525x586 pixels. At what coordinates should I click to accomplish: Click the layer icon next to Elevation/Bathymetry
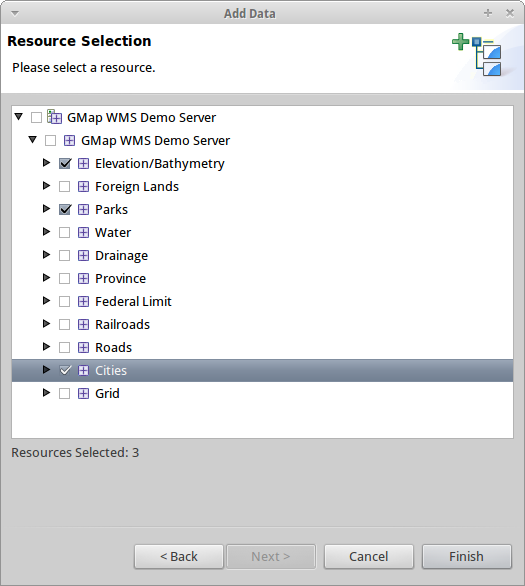83,163
